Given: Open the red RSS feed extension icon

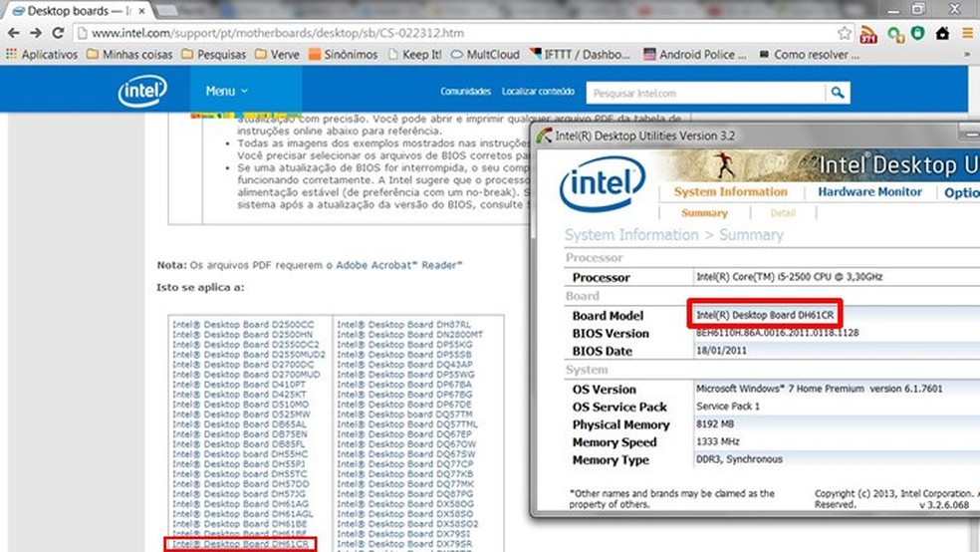Looking at the screenshot, I should (x=868, y=34).
